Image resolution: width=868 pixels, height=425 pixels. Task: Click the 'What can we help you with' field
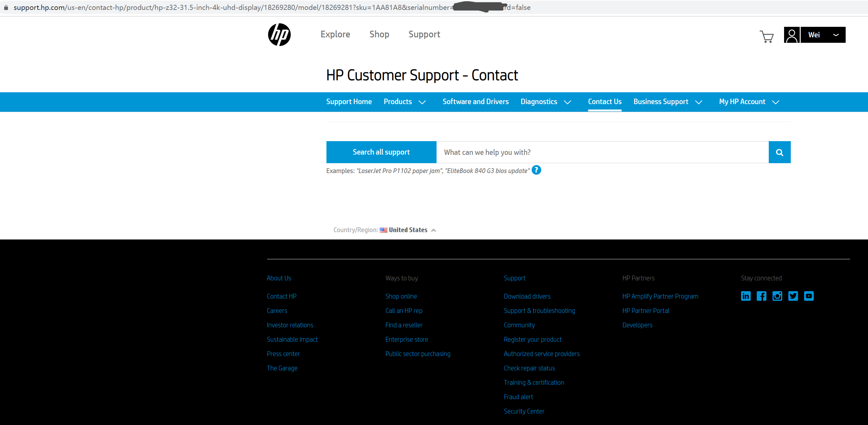click(x=602, y=152)
